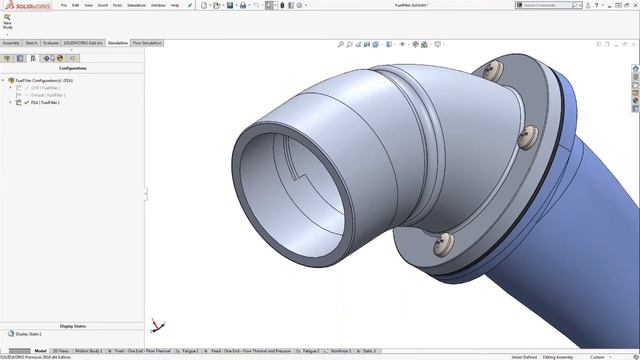
Task: Collapse FuelFiller Configuration(s) root node
Action: tap(3, 80)
